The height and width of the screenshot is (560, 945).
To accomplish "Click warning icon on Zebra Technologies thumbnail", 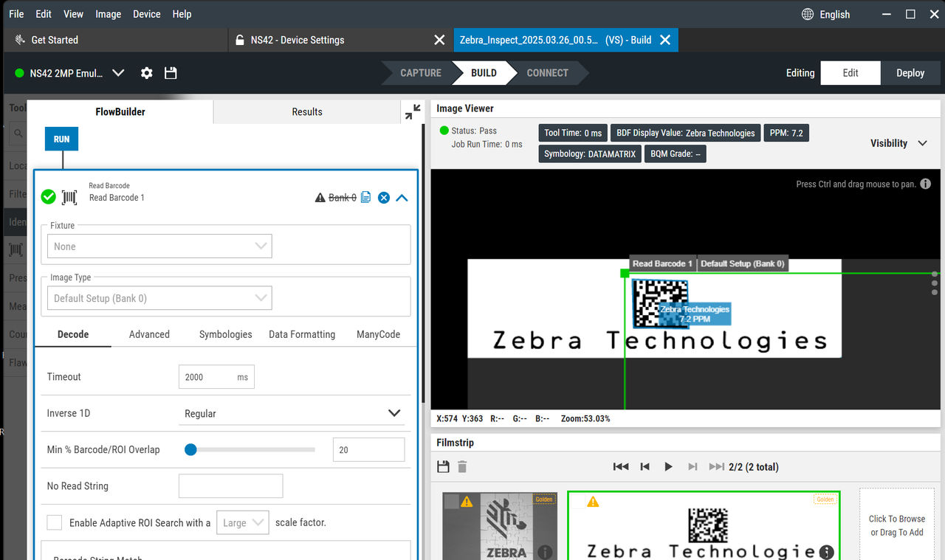I will (x=593, y=502).
